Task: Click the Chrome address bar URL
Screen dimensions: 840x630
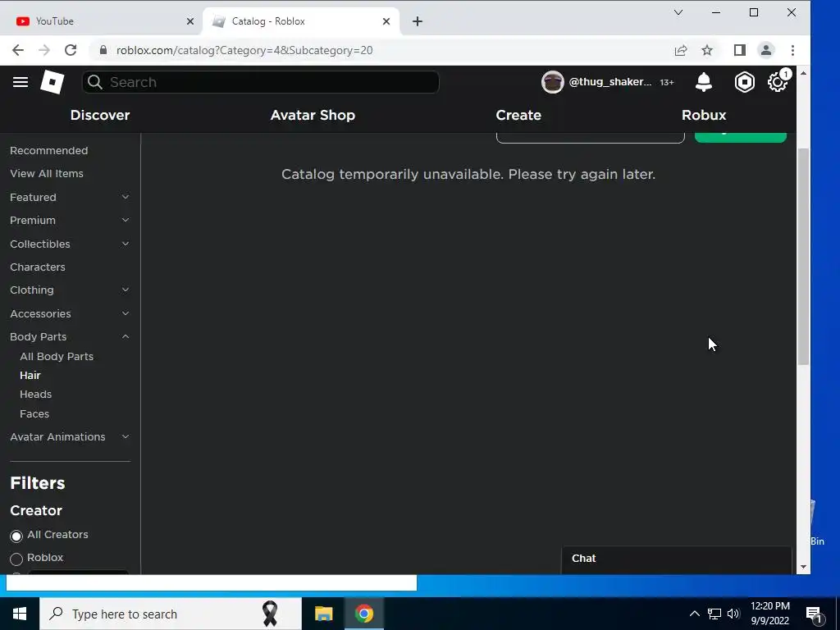Action: 244,50
